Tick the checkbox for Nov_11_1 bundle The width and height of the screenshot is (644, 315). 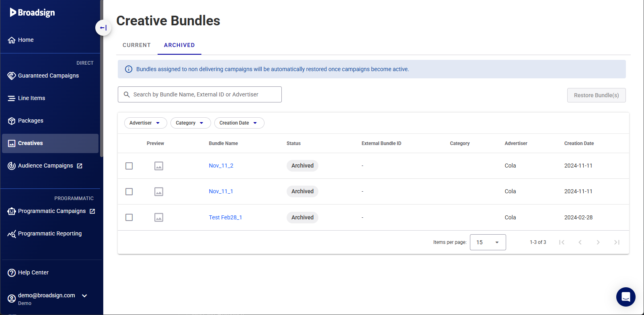[x=129, y=192]
